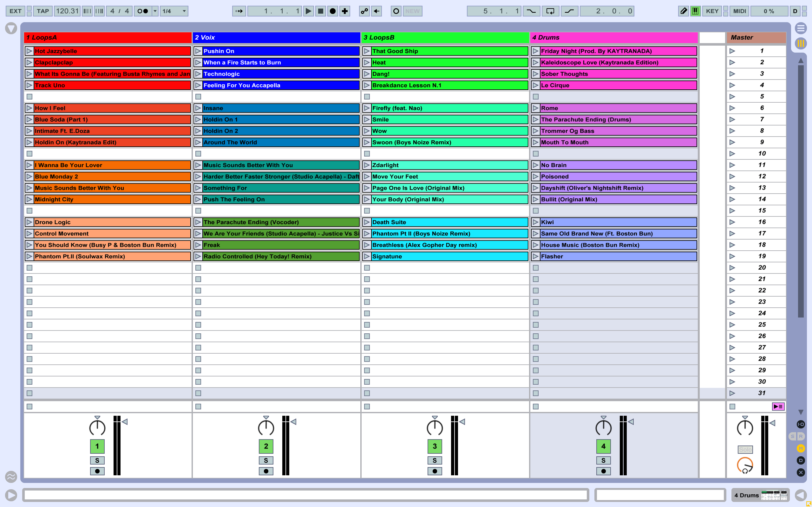Toggle the KEY map mode button

tap(712, 11)
